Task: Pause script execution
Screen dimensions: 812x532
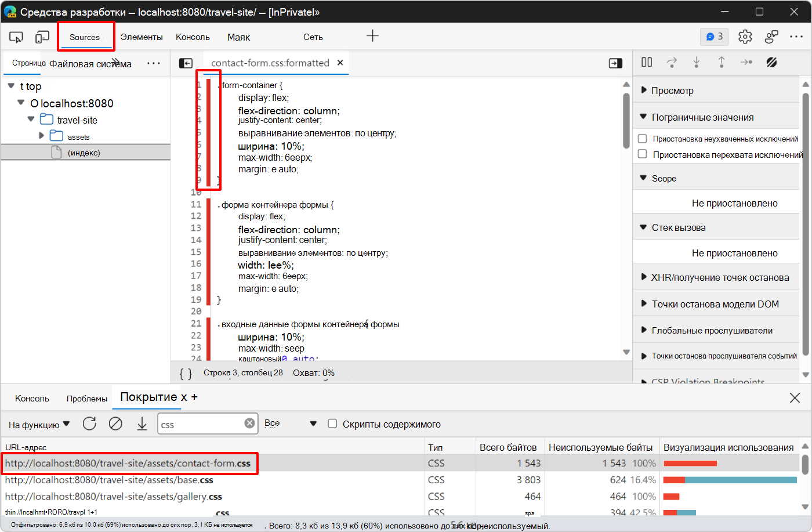Action: pyautogui.click(x=647, y=62)
